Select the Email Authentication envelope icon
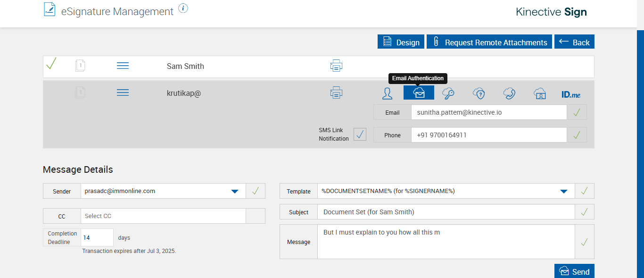The width and height of the screenshot is (644, 278). pos(419,93)
